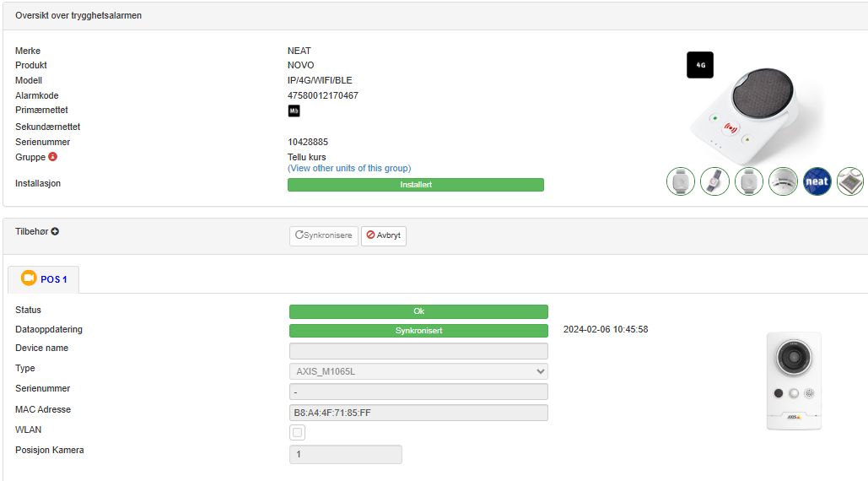868x481 pixels.
Task: Click the red info icon next to Gruppe
Action: [52, 157]
